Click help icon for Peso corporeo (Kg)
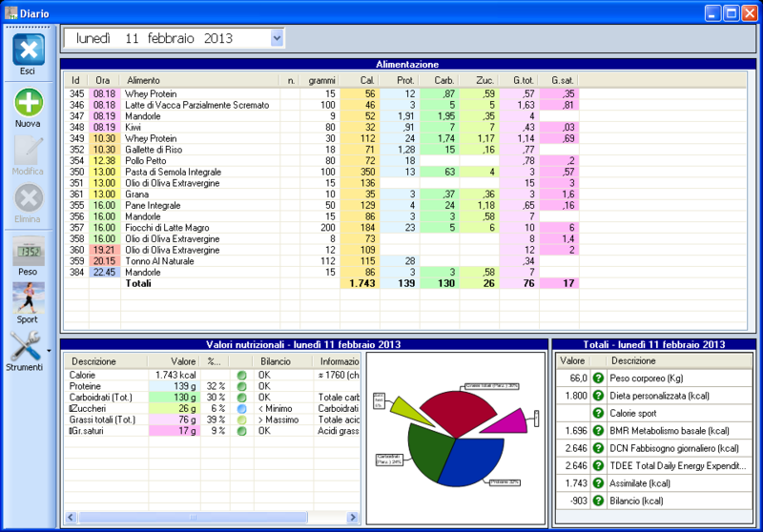 pos(598,378)
